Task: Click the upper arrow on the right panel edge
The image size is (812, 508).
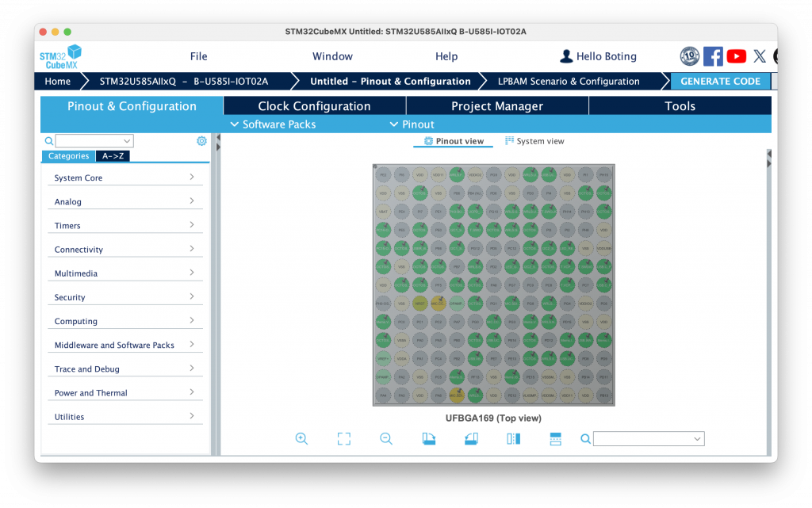Action: pyautogui.click(x=769, y=154)
